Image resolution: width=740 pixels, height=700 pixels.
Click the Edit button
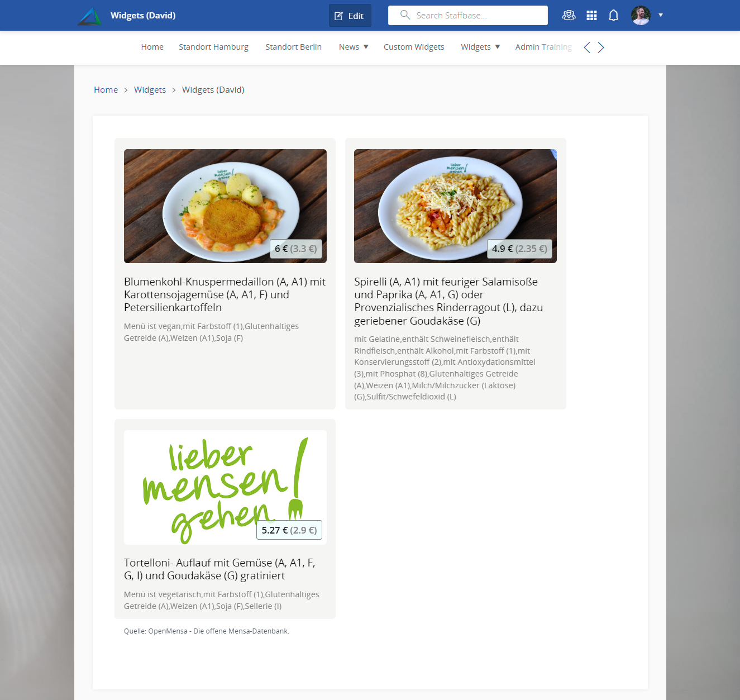point(350,15)
